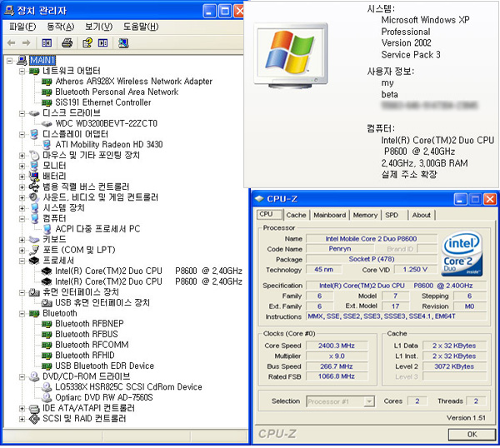Viewport: 500px width, 448px height.
Task: Open the 도움말(H) menu
Action: coord(141,27)
